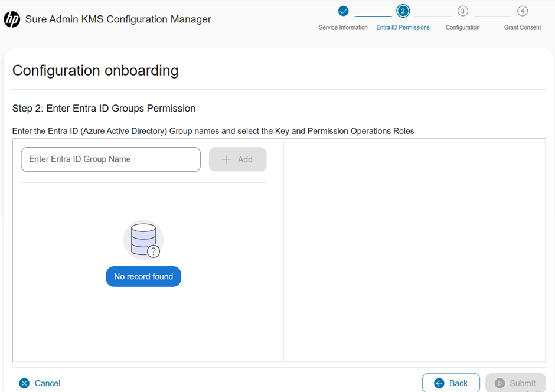This screenshot has height=392, width=555.
Task: Click step 3 Configuration circle icon
Action: [462, 10]
